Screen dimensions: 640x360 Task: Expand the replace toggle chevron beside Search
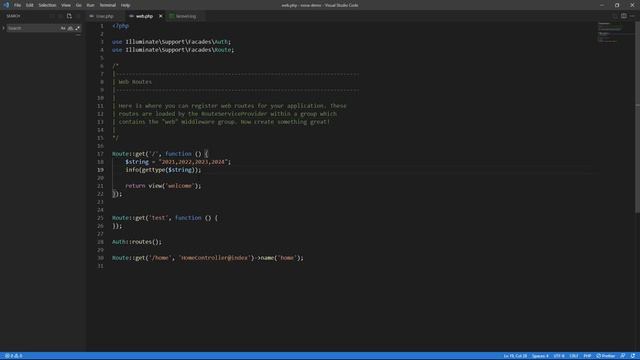coord(3,28)
